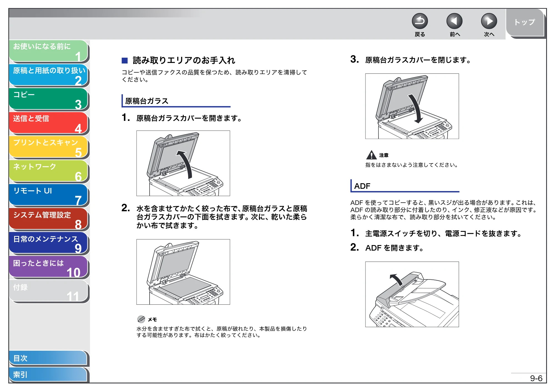Click caution text 指をはさまないよう注意してください

coord(412,165)
